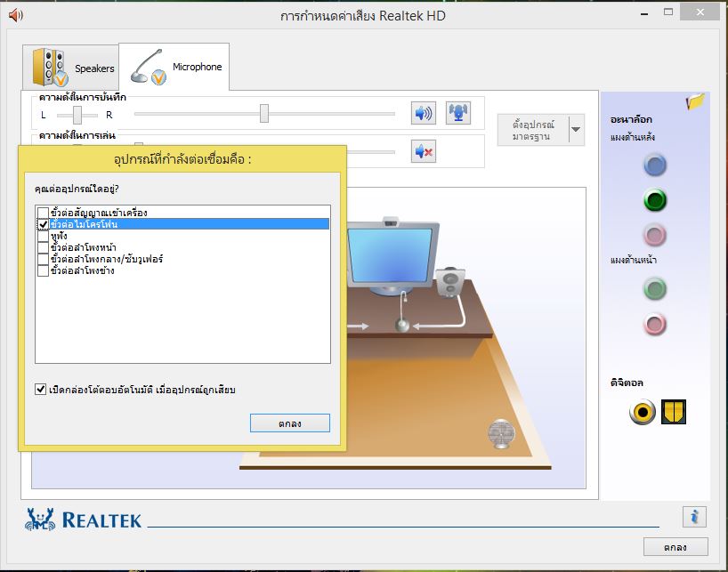Click the ตั้งอุปกรณ์มาตรฐาน button
This screenshot has height=572, width=728.
coord(533,130)
